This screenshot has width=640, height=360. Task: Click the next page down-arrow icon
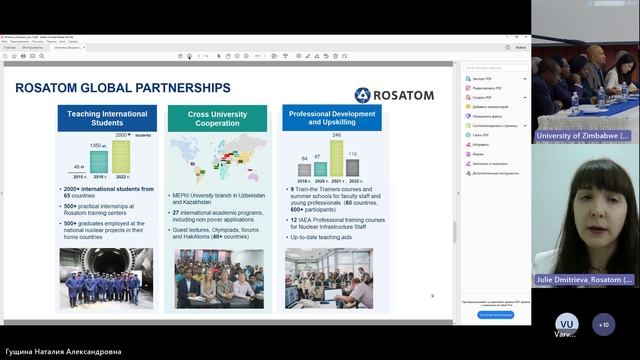pyautogui.click(x=189, y=56)
